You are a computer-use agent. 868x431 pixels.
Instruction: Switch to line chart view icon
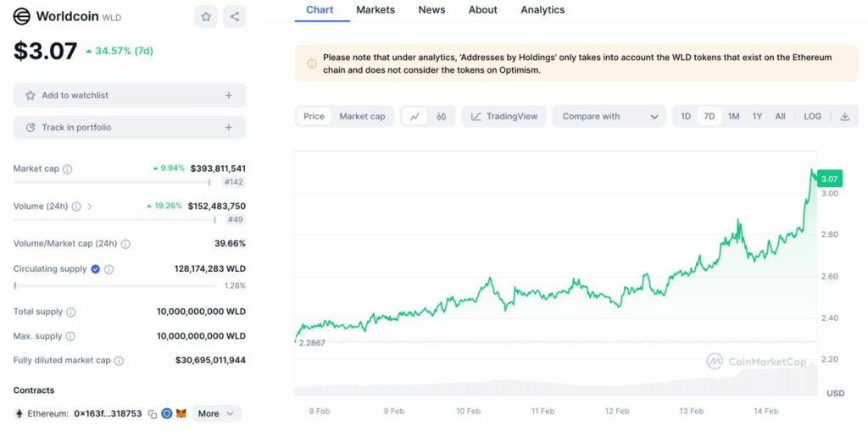414,117
